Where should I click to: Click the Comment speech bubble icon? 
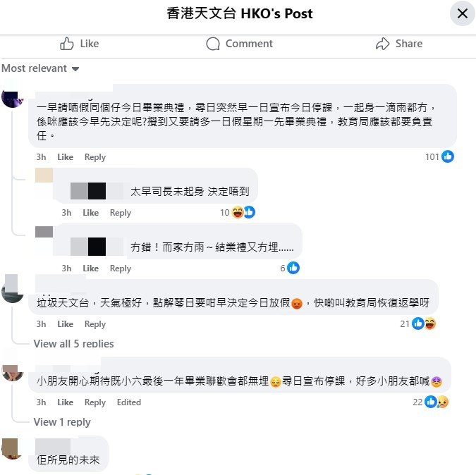point(213,44)
